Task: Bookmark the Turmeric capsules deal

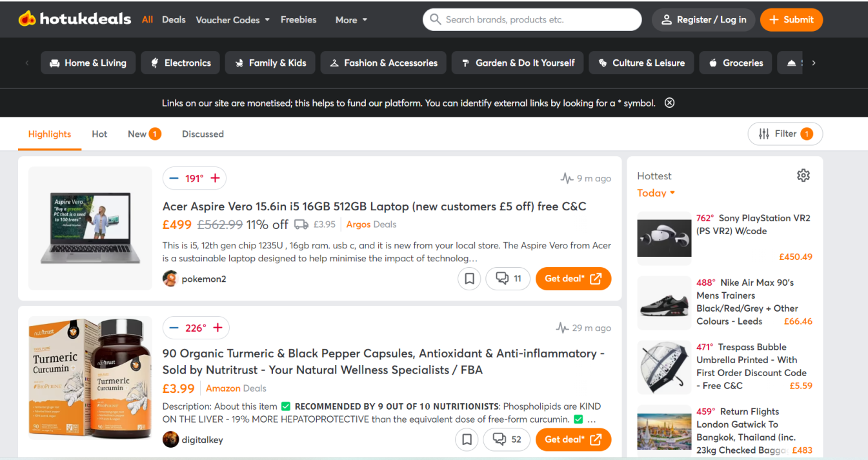Action: pos(467,439)
